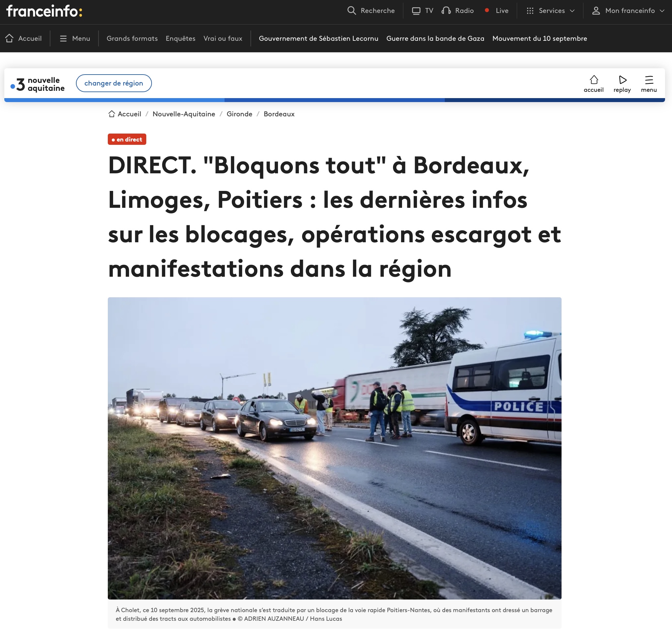672x633 pixels.
Task: Expand the Services dropdown
Action: tap(551, 11)
